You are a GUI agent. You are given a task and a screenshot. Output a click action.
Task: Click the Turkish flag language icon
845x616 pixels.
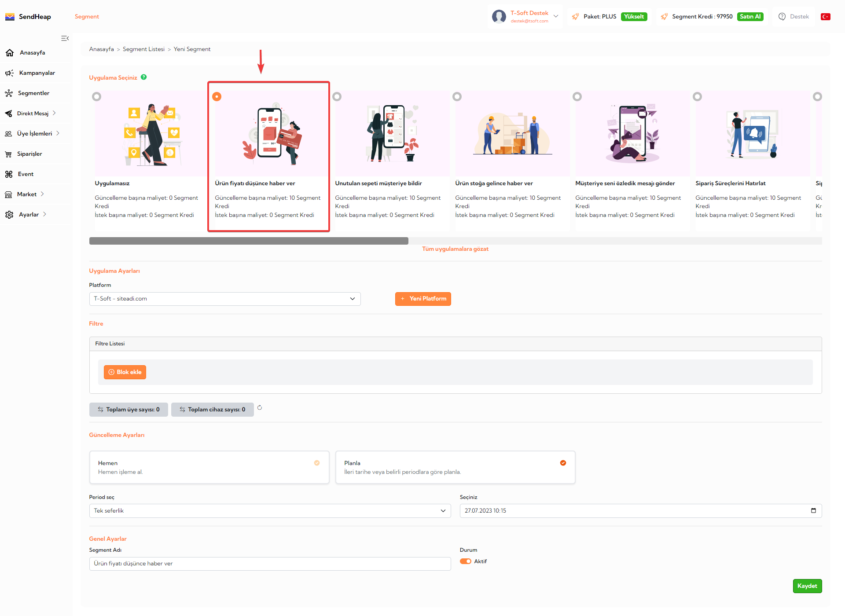coord(826,17)
